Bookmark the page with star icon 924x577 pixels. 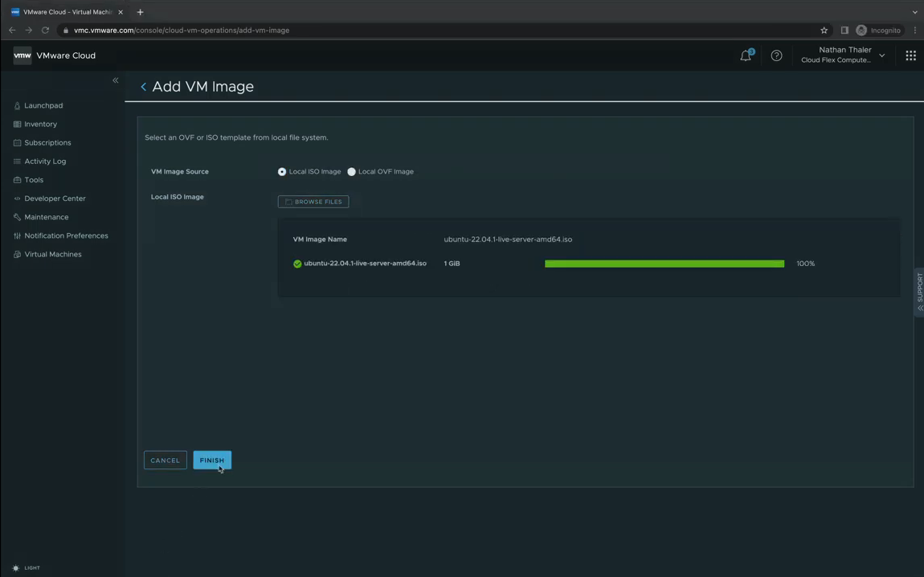tap(824, 30)
